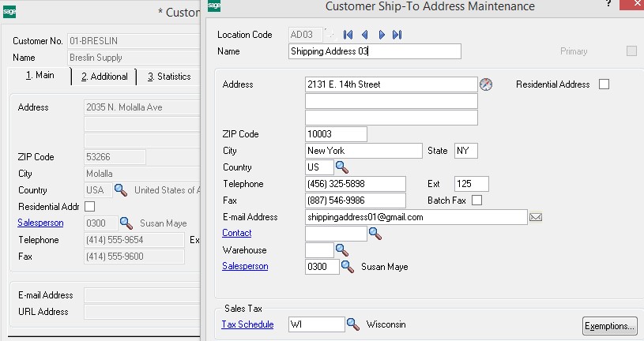Image resolution: width=644 pixels, height=341 pixels.
Task: Toggle the Primary checkbox
Action: tap(631, 51)
